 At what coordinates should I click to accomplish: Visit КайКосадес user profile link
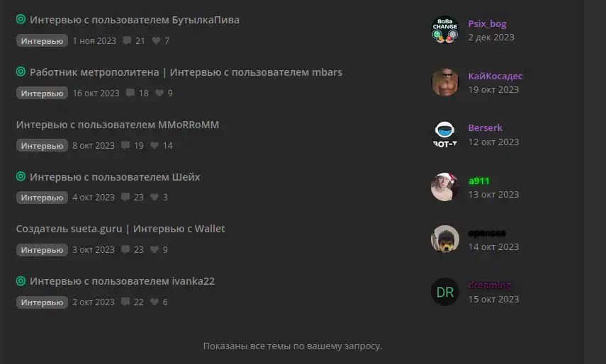495,76
